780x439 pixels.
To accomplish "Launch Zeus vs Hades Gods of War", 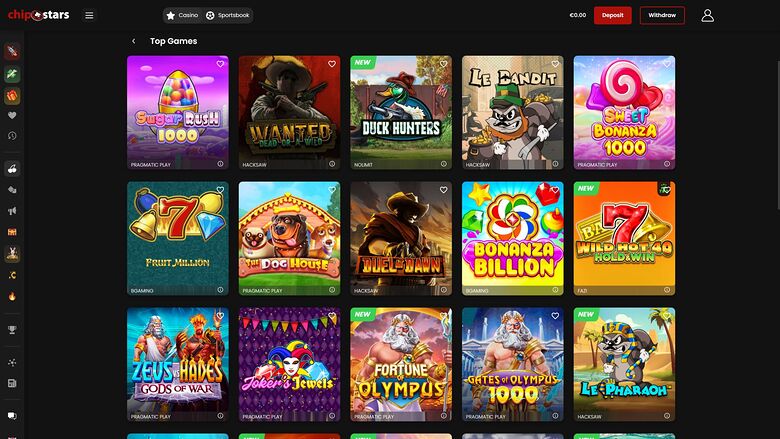I will [178, 364].
